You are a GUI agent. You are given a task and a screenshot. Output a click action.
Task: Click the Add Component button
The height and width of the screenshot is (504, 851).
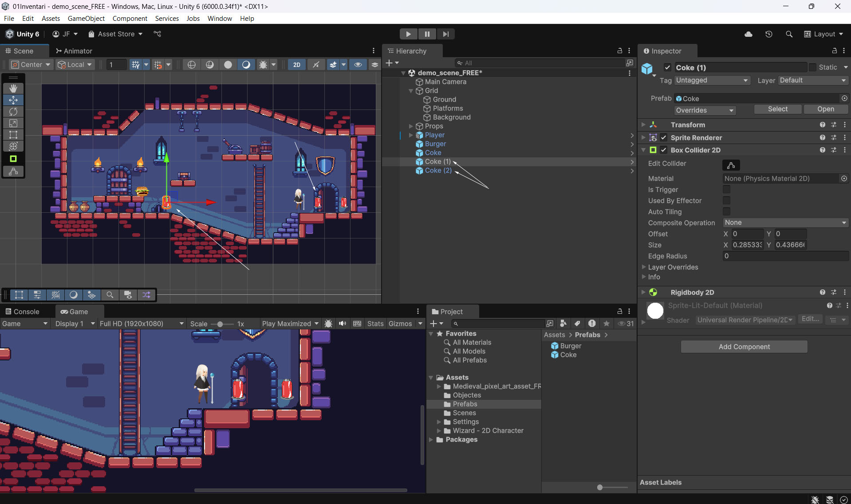744,347
